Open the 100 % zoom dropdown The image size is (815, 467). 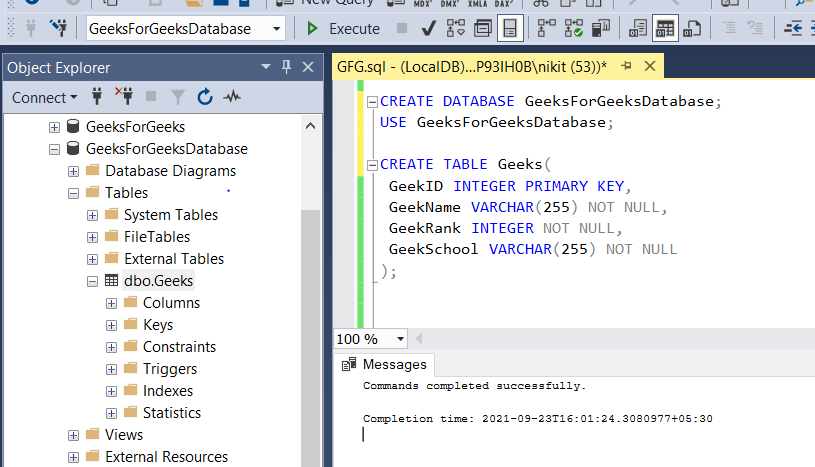point(400,339)
